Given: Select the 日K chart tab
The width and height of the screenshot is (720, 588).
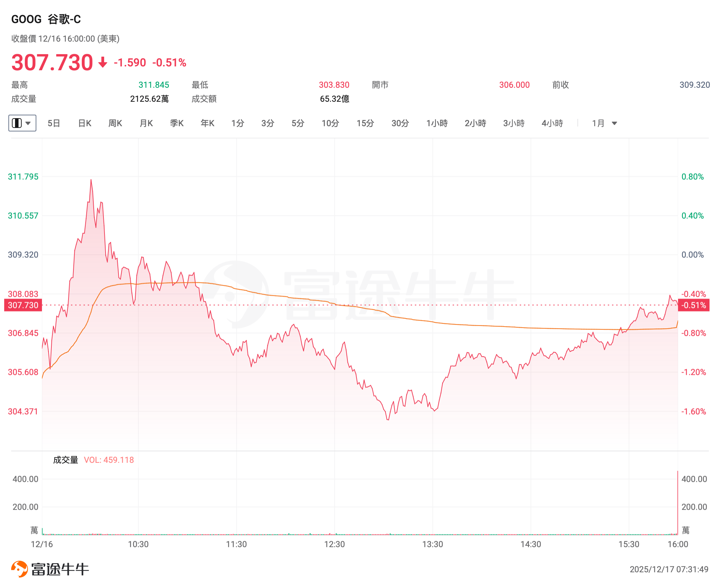Looking at the screenshot, I should click(85, 123).
